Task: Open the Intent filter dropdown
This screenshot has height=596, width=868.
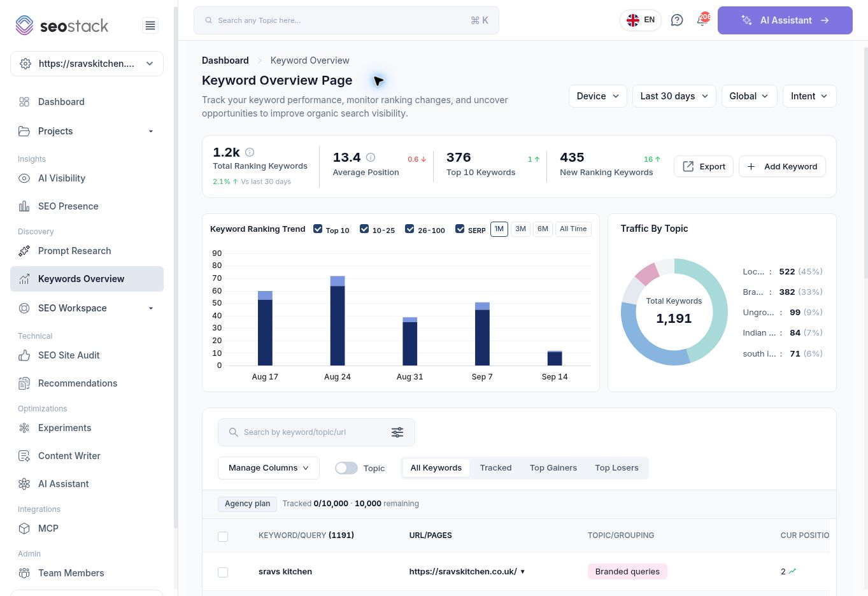Action: [x=809, y=96]
